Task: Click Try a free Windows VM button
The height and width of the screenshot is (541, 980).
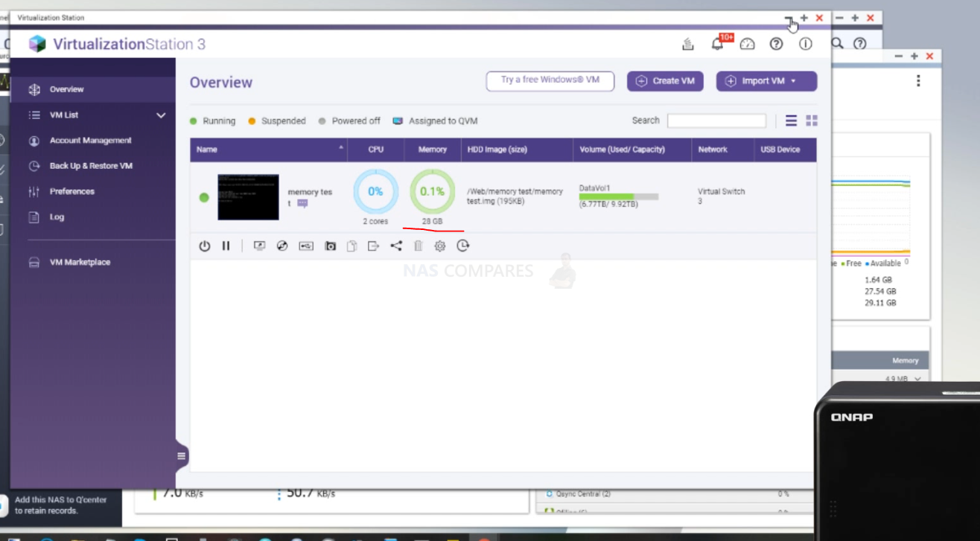Action: click(550, 80)
